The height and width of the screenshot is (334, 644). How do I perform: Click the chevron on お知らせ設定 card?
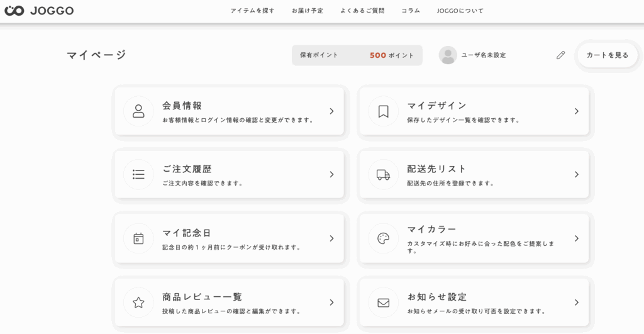pyautogui.click(x=576, y=303)
